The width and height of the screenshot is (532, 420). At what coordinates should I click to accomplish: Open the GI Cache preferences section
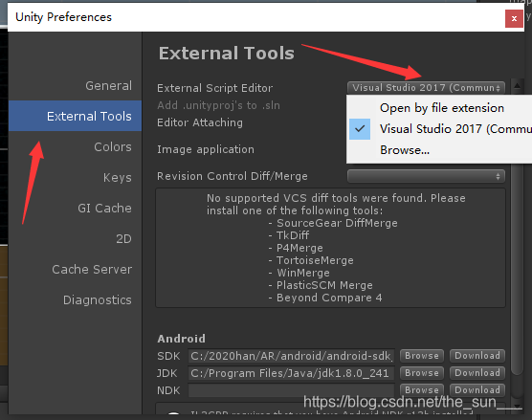coord(104,208)
